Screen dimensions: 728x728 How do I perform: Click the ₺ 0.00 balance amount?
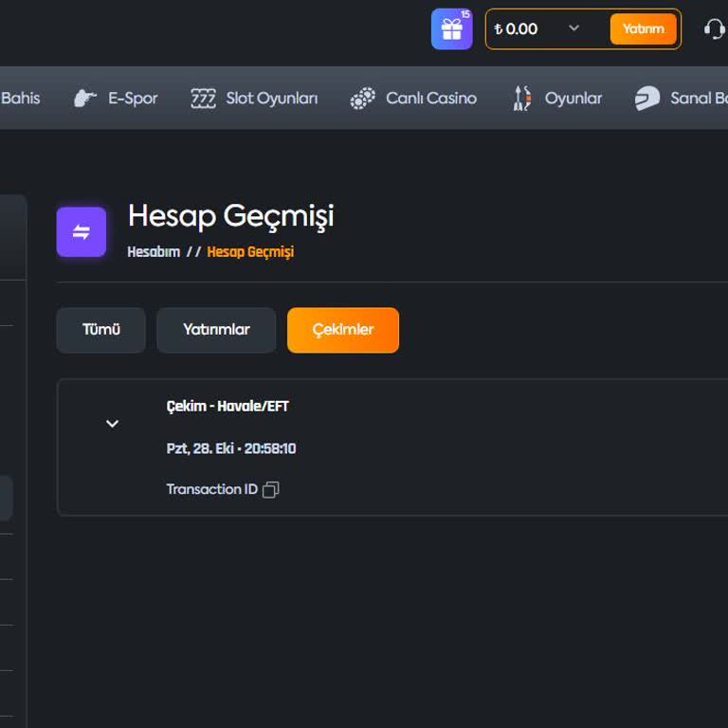[516, 28]
